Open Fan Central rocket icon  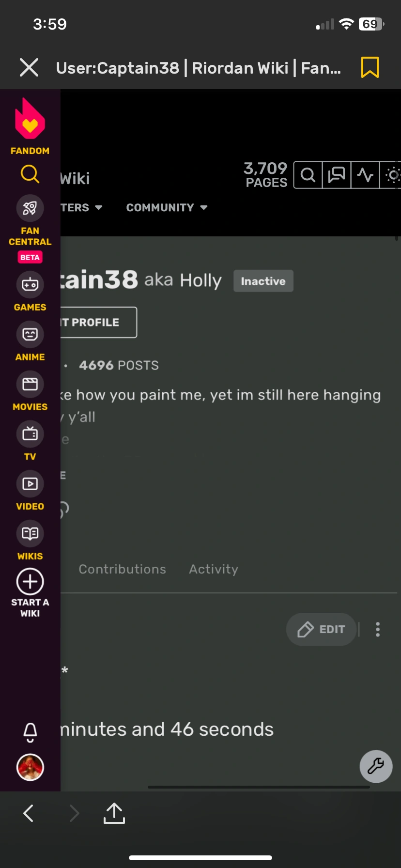tap(30, 208)
